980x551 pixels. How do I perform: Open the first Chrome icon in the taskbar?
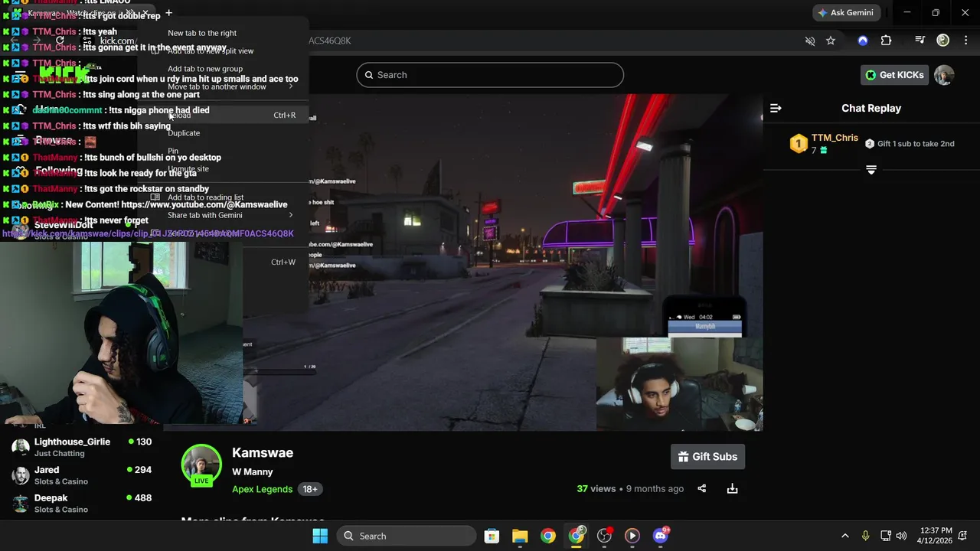[548, 536]
